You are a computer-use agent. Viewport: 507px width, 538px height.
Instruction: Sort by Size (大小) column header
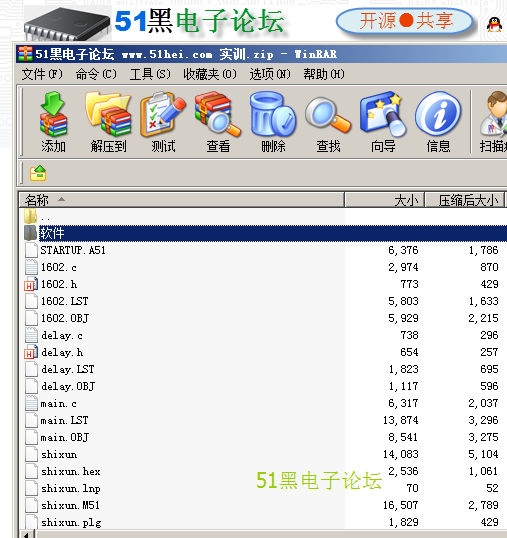(385, 200)
